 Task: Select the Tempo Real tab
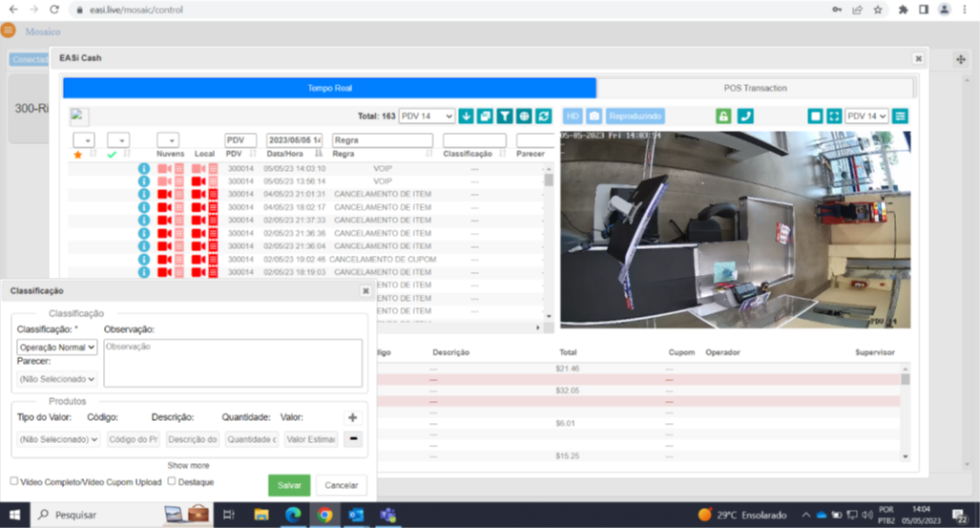[x=329, y=88]
